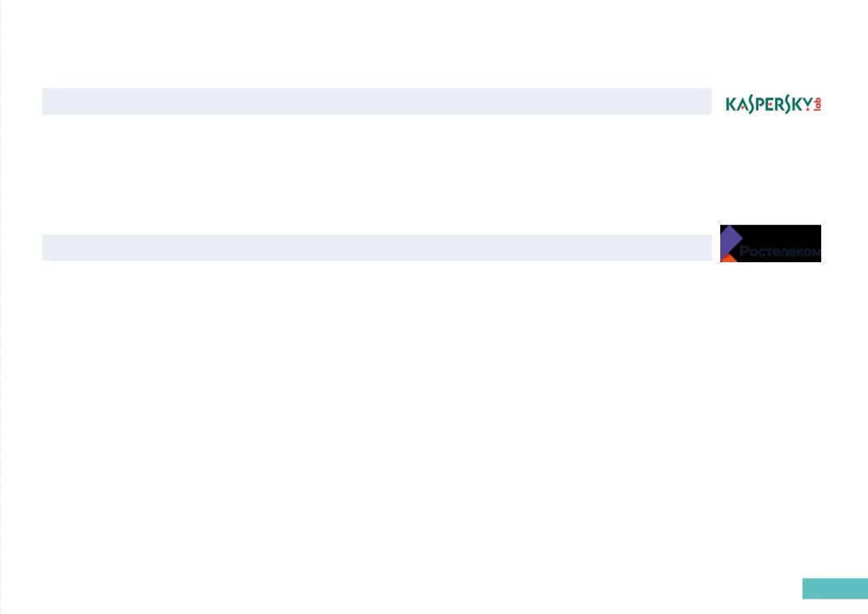Click the teal rectangle at page corner
This screenshot has height=614, width=868.
[836, 588]
